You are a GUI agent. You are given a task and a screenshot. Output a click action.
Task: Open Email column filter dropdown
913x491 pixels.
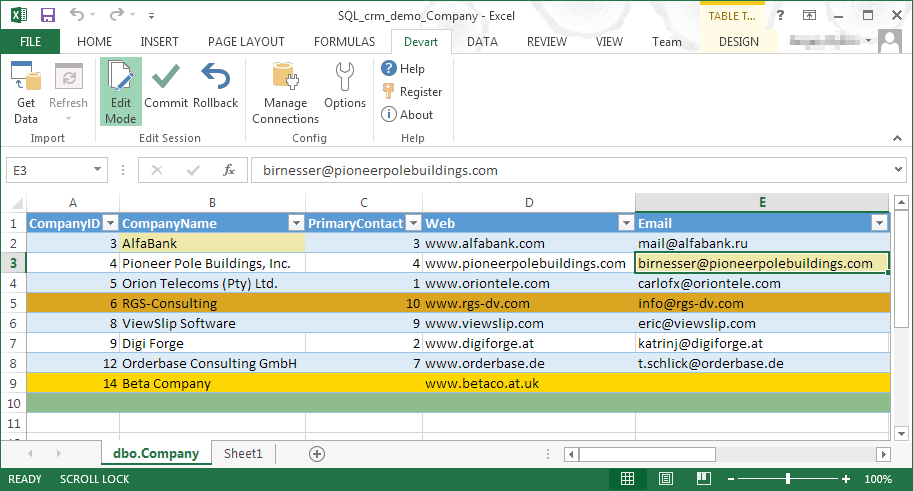pyautogui.click(x=879, y=223)
